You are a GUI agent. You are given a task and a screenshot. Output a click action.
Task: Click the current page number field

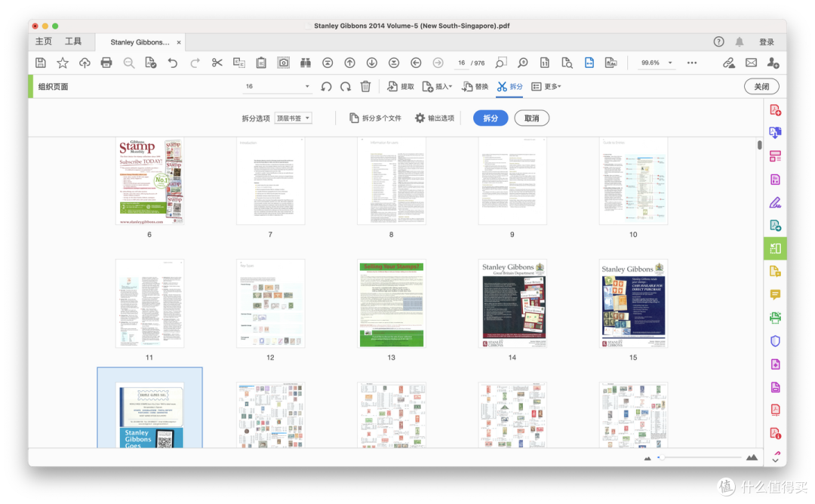coord(462,63)
